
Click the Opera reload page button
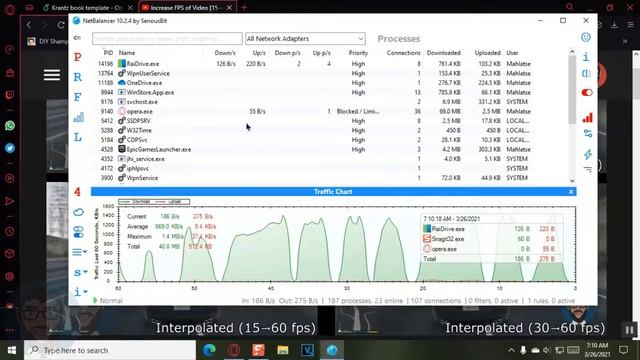(61, 25)
